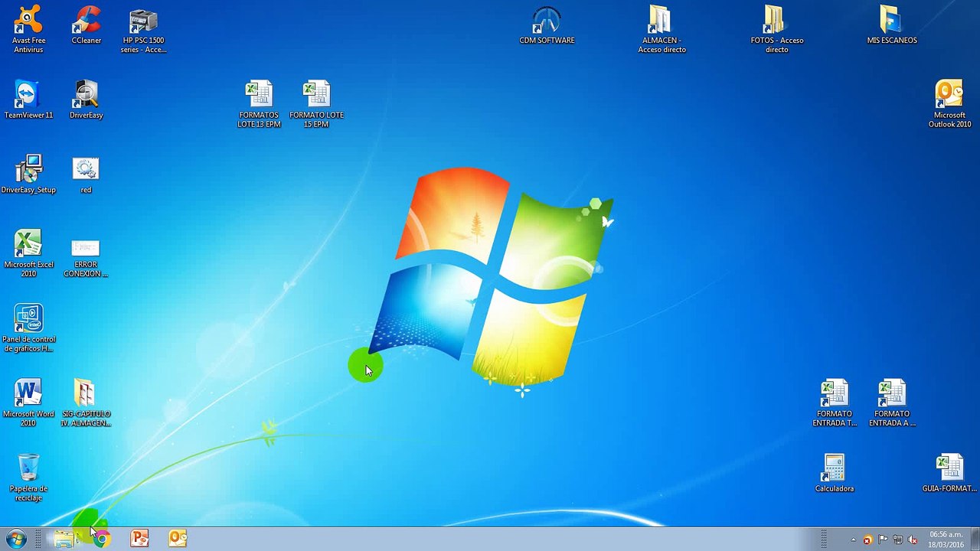Image resolution: width=980 pixels, height=551 pixels.
Task: Select the SIG CAPITULO IV ALMACEN archive icon
Action: click(86, 403)
